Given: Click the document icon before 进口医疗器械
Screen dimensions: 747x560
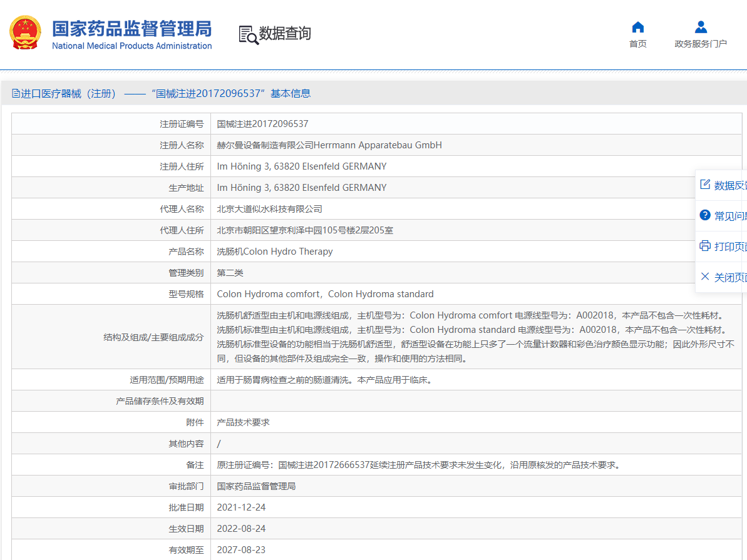Looking at the screenshot, I should (x=16, y=93).
